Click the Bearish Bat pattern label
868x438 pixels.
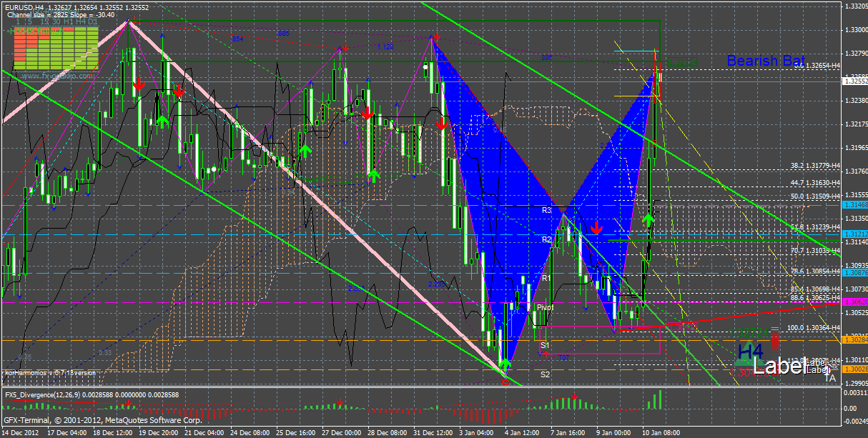[765, 61]
